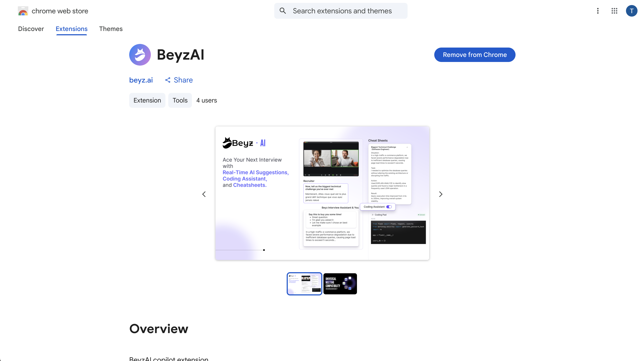Open the three-dot more options menu

(598, 11)
